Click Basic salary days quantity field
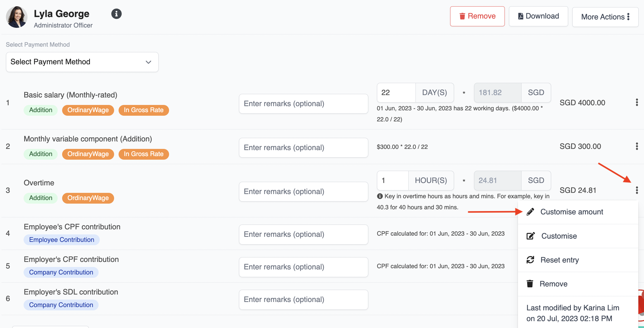Image resolution: width=644 pixels, height=328 pixels. pyautogui.click(x=396, y=93)
